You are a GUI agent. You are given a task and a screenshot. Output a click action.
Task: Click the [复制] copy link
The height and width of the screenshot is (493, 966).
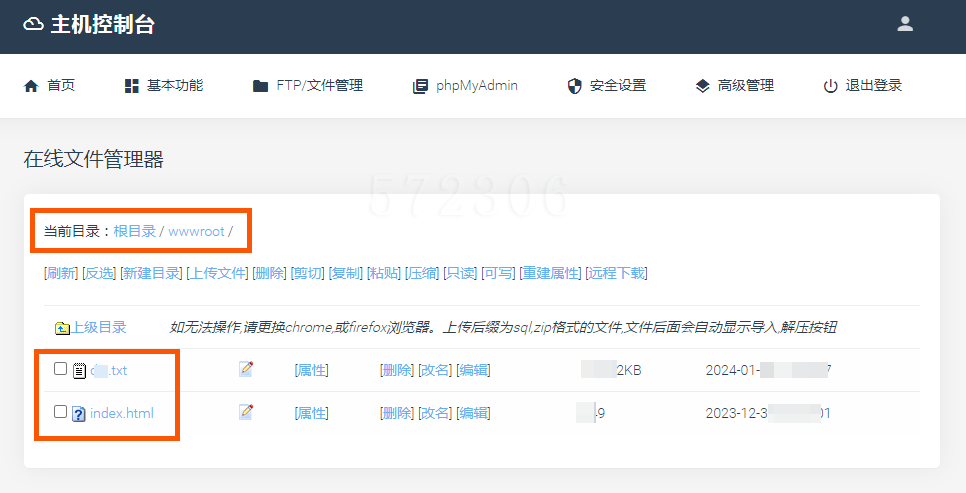pos(346,273)
